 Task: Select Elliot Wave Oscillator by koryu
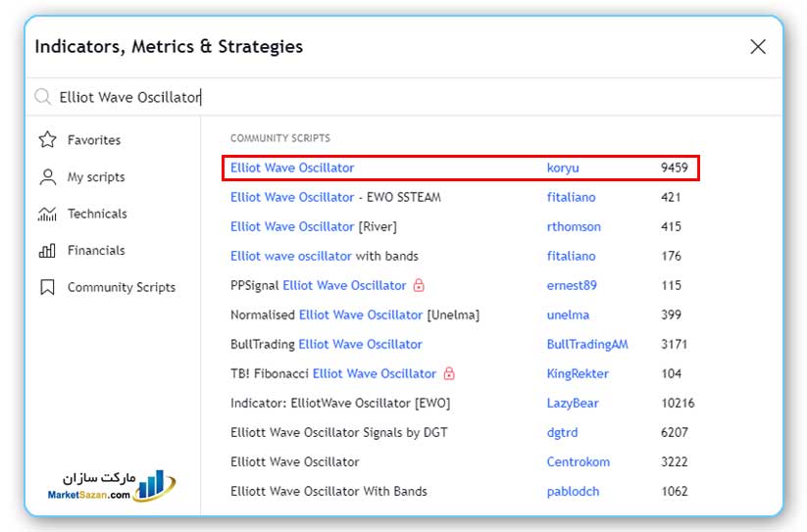tap(292, 168)
